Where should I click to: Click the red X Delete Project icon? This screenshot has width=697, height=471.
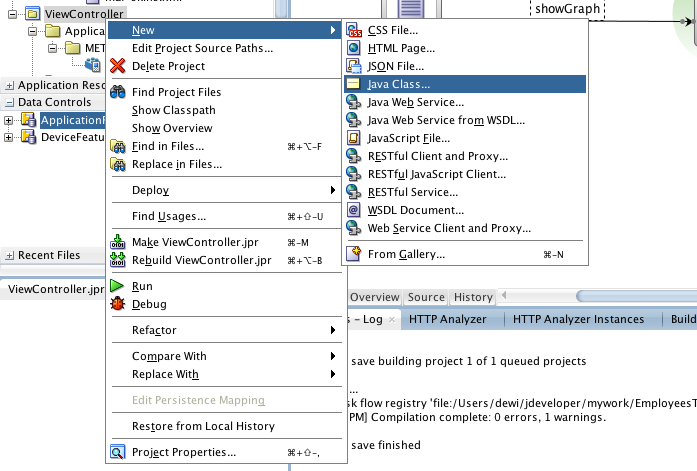pyautogui.click(x=118, y=66)
